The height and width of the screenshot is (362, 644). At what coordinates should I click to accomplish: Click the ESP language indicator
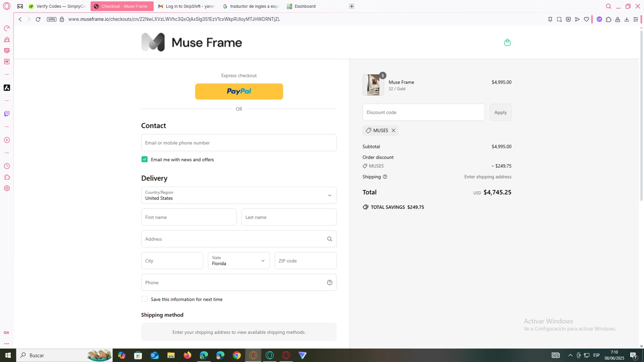click(596, 355)
